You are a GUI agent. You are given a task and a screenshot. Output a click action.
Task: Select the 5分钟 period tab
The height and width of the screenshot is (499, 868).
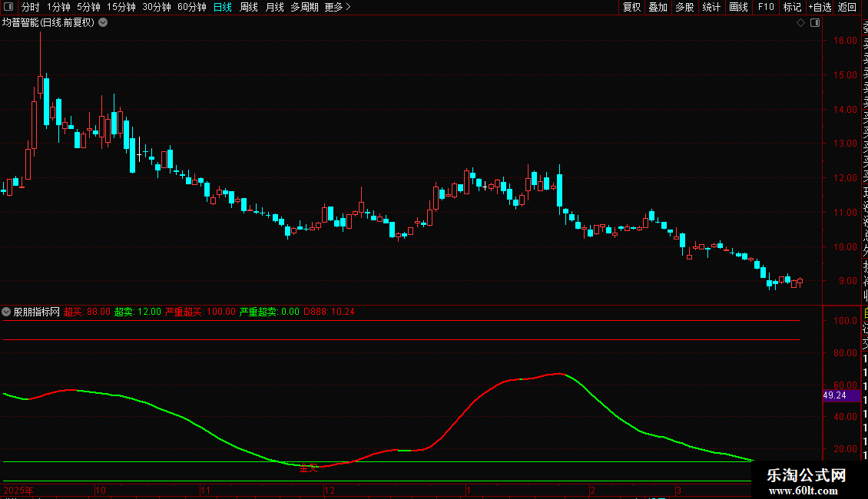[88, 7]
